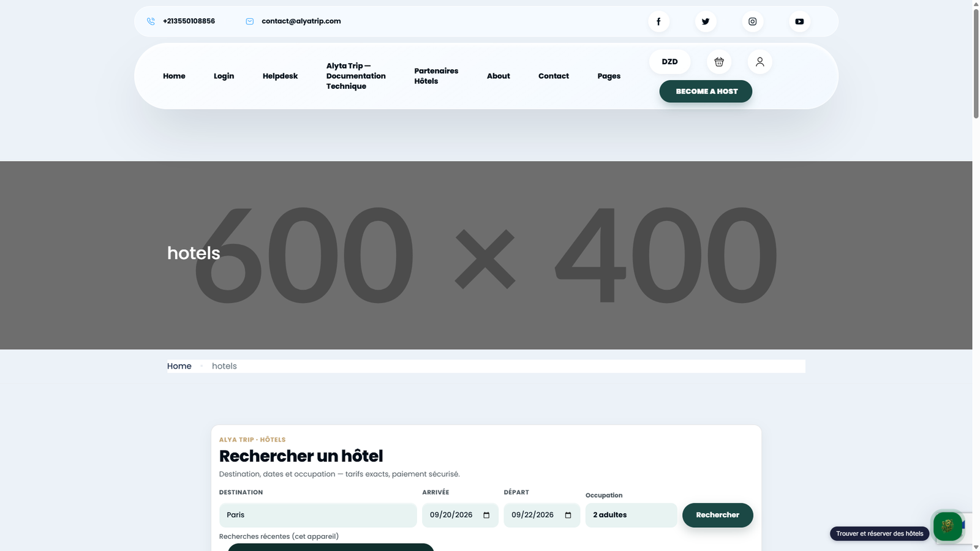Viewport: 980px width, 551px height.
Task: Click the 'hotels' breadcrumb text
Action: click(224, 366)
